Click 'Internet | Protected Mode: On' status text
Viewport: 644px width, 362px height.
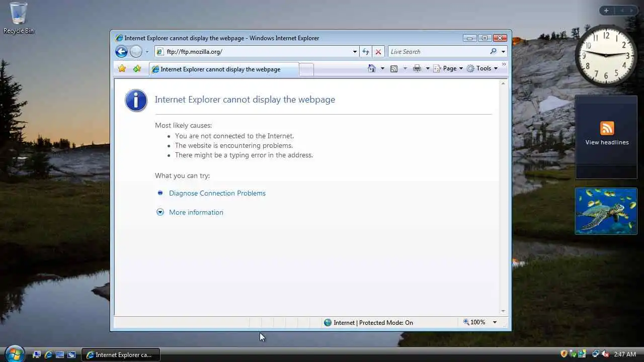373,323
